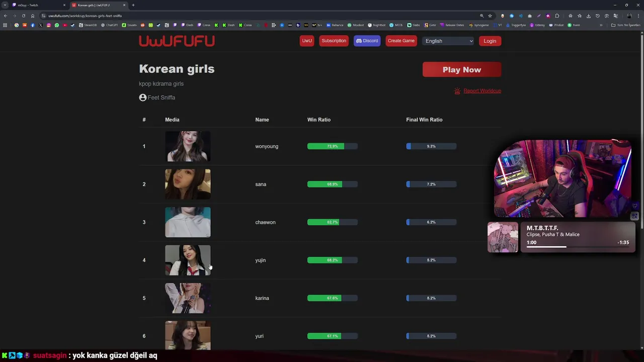This screenshot has height=362, width=644.
Task: Open the browser Extensions puzzle icon
Action: tap(556, 16)
